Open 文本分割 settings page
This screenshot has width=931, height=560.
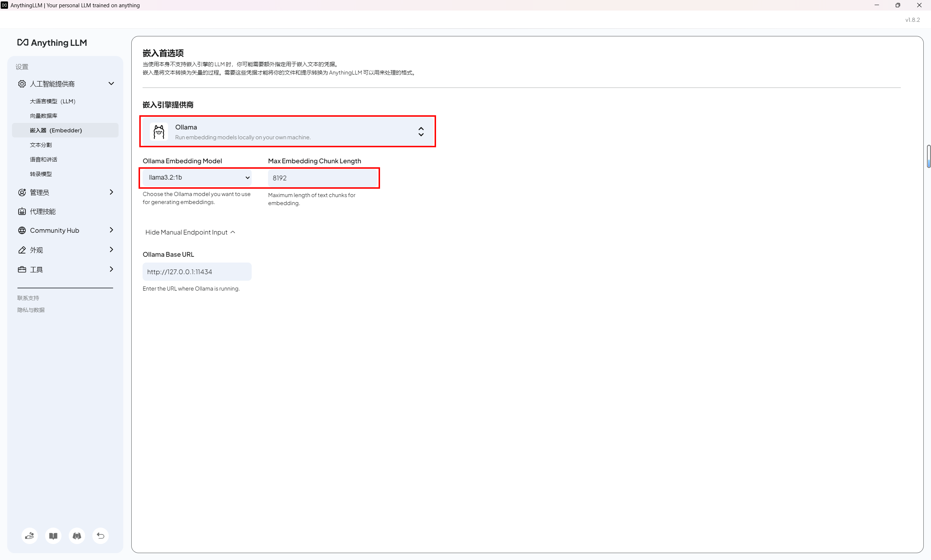pyautogui.click(x=41, y=145)
